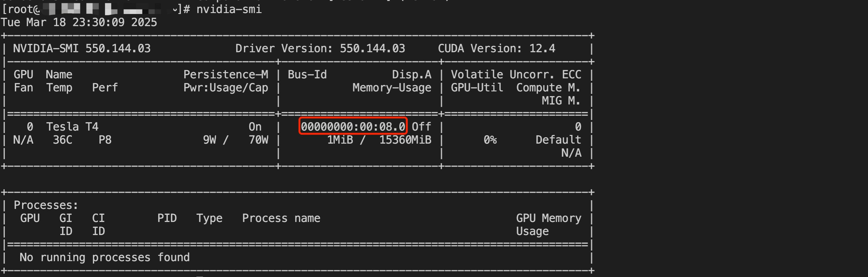Click the P8 performance state
Image resolution: width=868 pixels, height=277 pixels.
105,140
